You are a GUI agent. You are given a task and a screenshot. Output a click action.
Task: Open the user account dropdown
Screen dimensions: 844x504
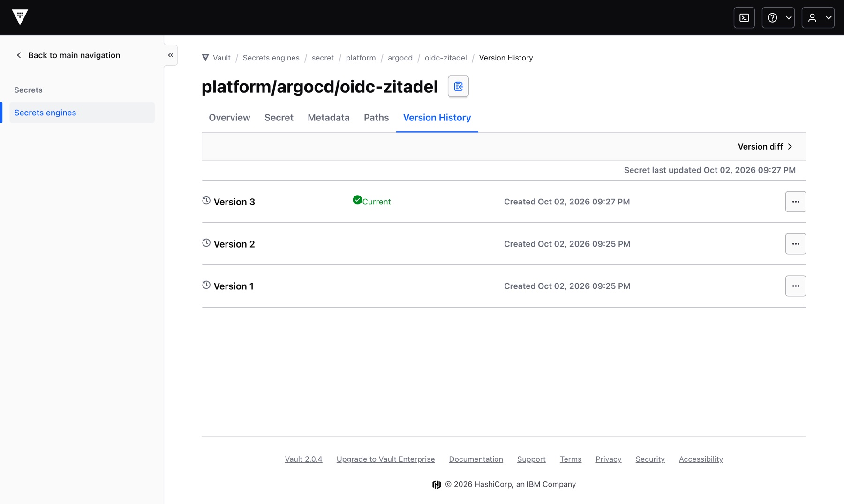pyautogui.click(x=818, y=18)
